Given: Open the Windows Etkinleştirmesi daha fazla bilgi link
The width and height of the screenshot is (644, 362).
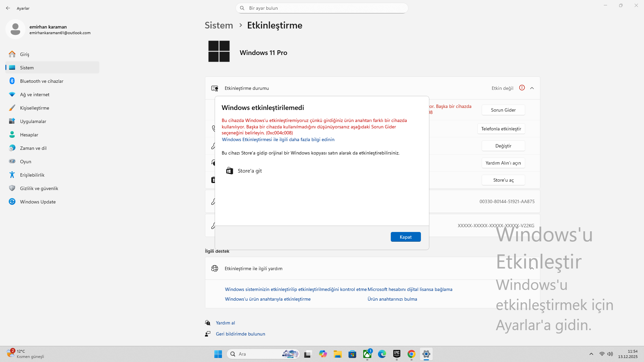Looking at the screenshot, I should [x=278, y=139].
